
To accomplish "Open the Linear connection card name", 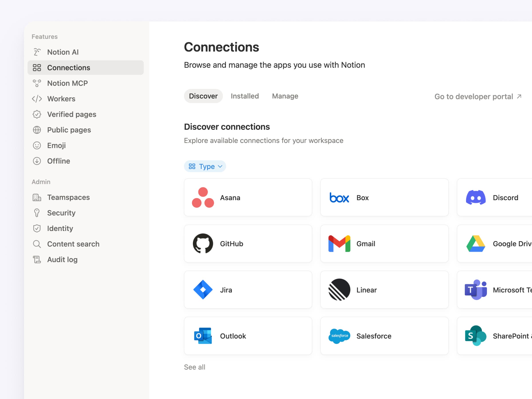I will (367, 290).
